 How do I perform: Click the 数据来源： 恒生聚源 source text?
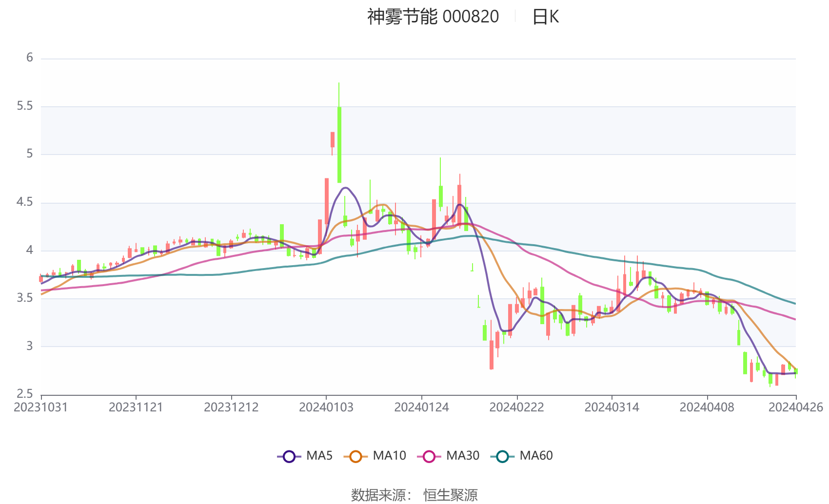point(414,494)
